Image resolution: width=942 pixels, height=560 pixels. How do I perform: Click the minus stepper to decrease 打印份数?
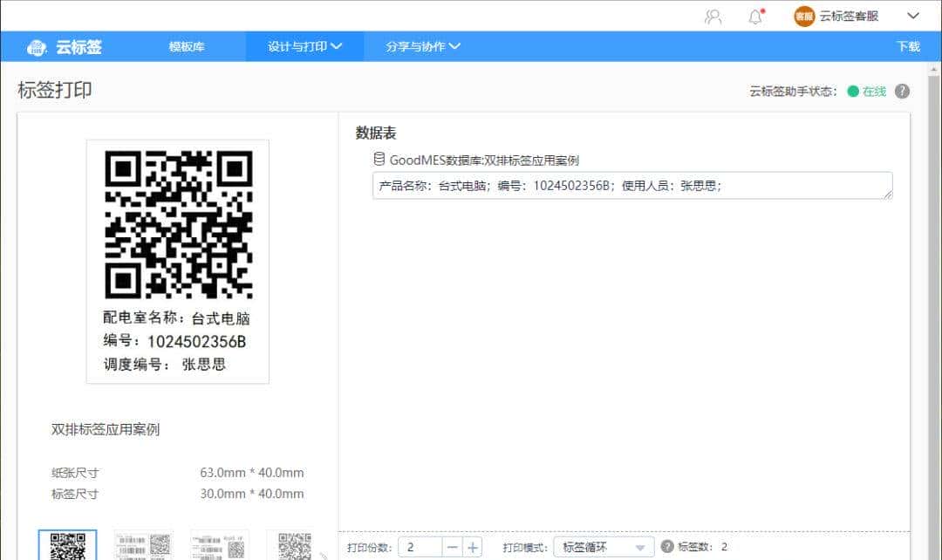pos(453,547)
